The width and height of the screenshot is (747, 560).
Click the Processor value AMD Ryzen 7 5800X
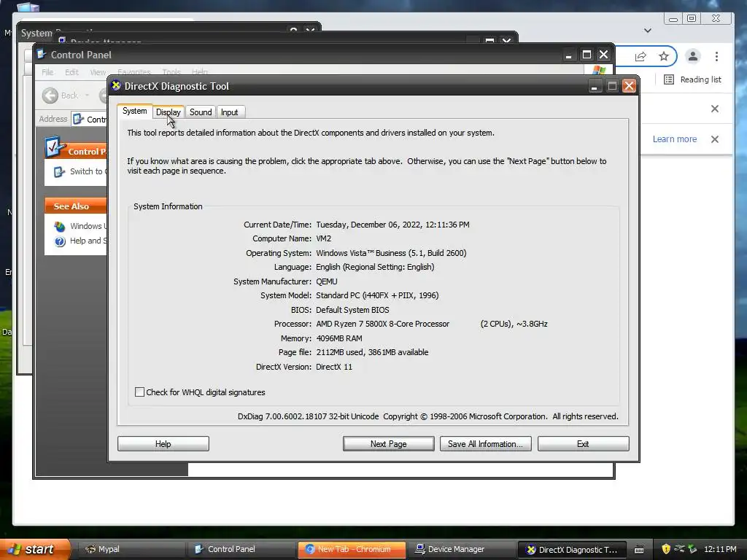click(382, 324)
